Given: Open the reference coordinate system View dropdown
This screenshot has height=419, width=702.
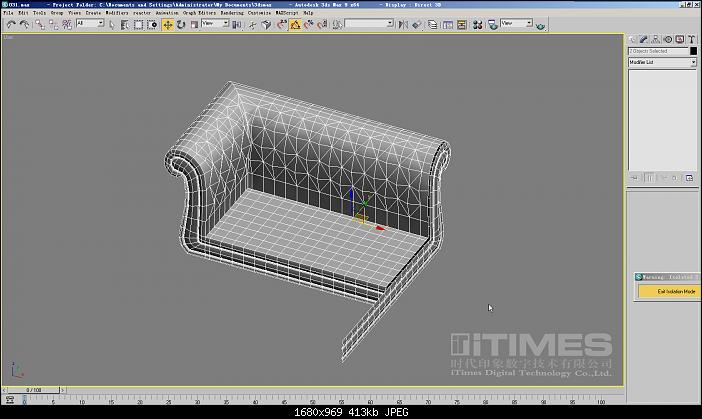Looking at the screenshot, I should click(x=215, y=24).
